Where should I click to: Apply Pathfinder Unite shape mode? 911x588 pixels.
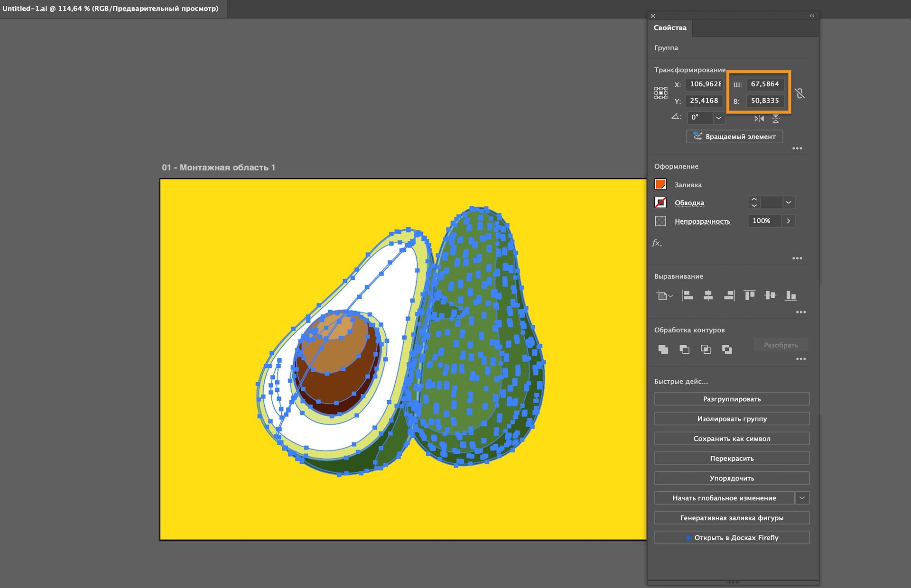[x=663, y=349]
